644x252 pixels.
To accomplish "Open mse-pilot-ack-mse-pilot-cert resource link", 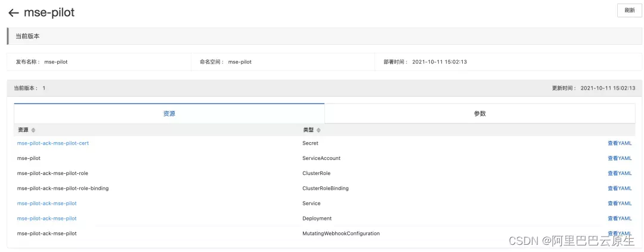I will [53, 143].
